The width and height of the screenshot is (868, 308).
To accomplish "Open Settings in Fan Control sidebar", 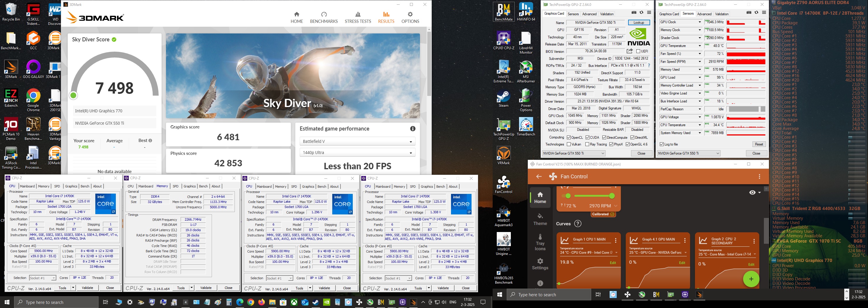I will point(540,264).
